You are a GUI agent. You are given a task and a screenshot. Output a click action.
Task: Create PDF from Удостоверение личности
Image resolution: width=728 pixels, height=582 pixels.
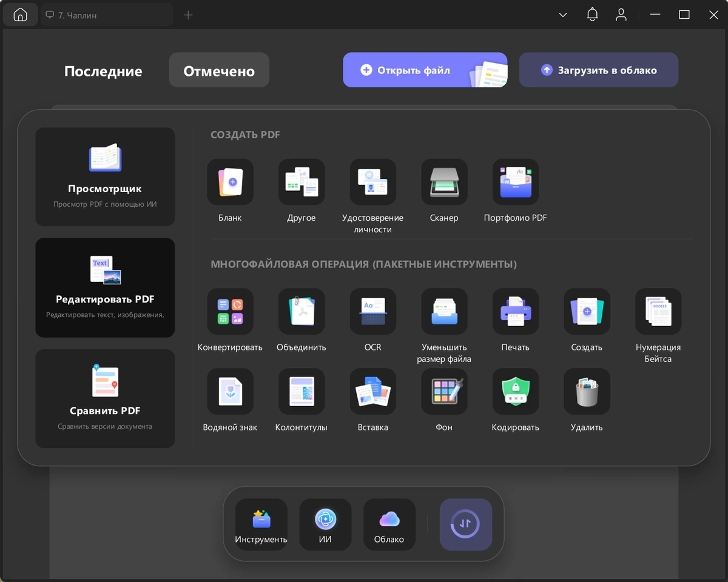[372, 182]
